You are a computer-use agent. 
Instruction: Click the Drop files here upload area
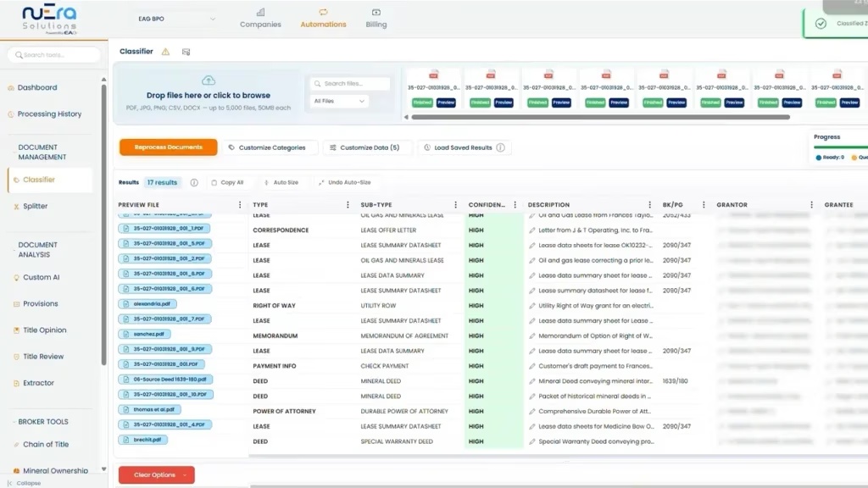[209, 93]
